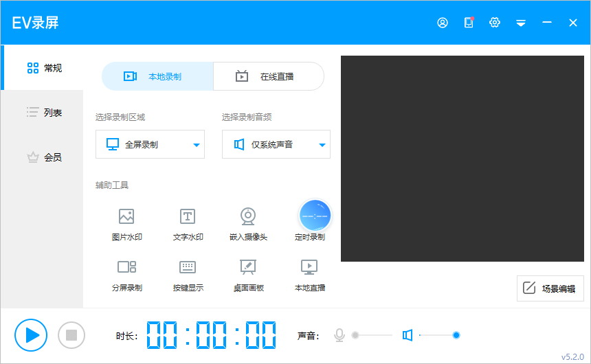Viewport: 591px width, 364px height.
Task: Click the 00:00:00 duration timer display
Action: (x=211, y=335)
